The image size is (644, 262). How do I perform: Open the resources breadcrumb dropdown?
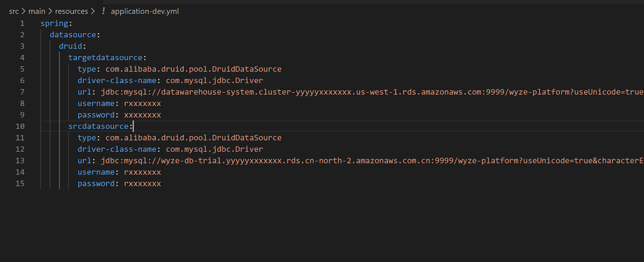(71, 11)
